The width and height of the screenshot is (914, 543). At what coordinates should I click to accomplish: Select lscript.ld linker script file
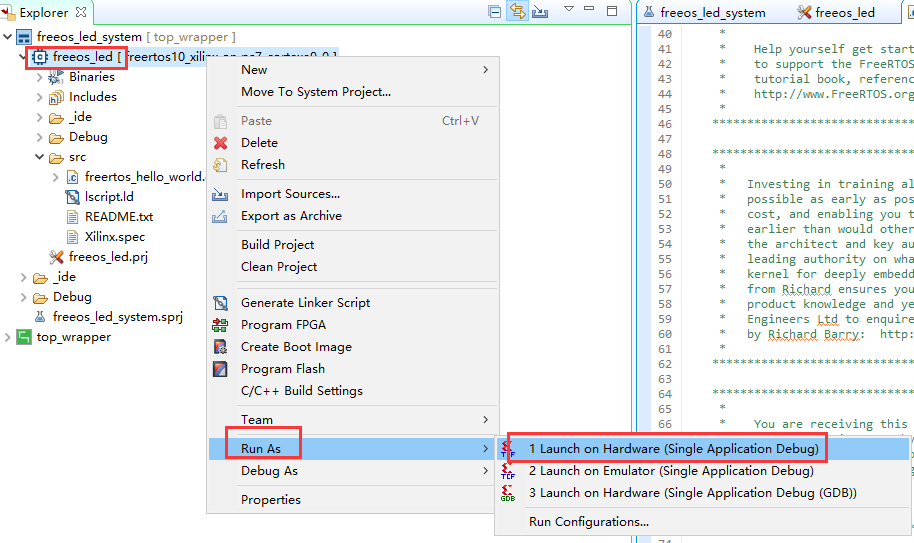coord(109,197)
